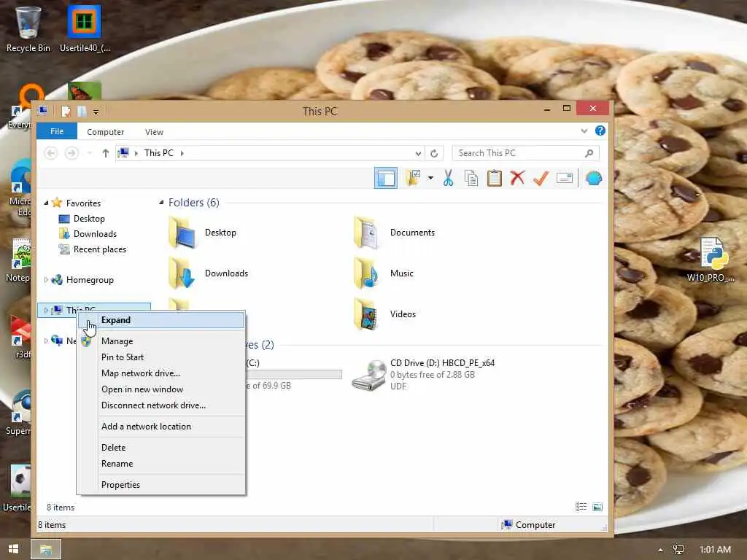747x560 pixels.
Task: Open recent locations dropdown arrow
Action: coord(90,153)
